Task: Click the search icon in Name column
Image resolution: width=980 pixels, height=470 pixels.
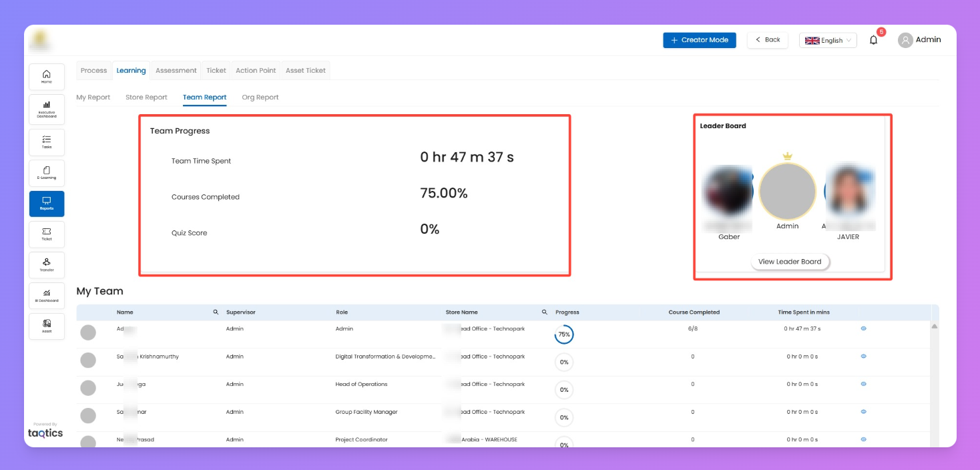Action: [x=216, y=312]
